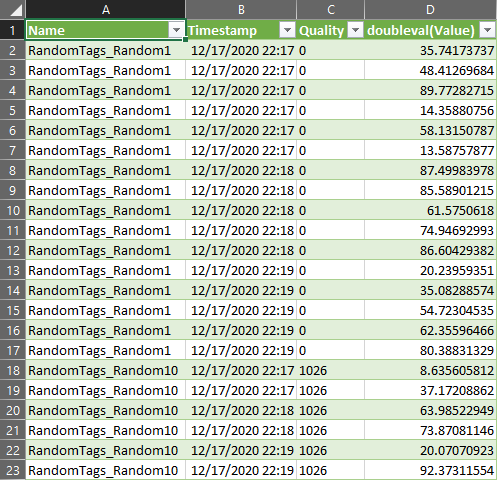Open the Name column filter dropdown

176,30
